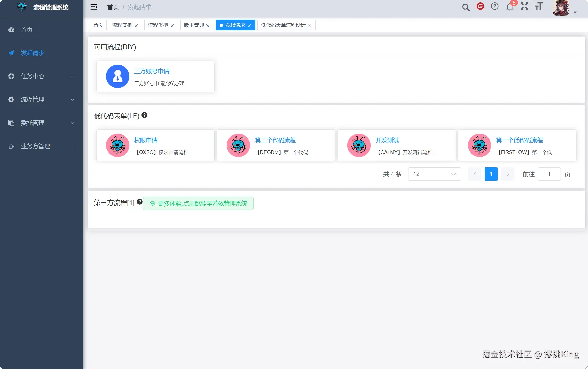Expand the 任务中心 sidebar menu
Image resolution: width=588 pixels, height=369 pixels.
42,76
